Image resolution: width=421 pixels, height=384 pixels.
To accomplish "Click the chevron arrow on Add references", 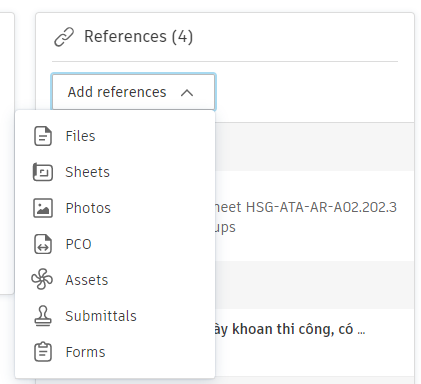I will pyautogui.click(x=187, y=93).
